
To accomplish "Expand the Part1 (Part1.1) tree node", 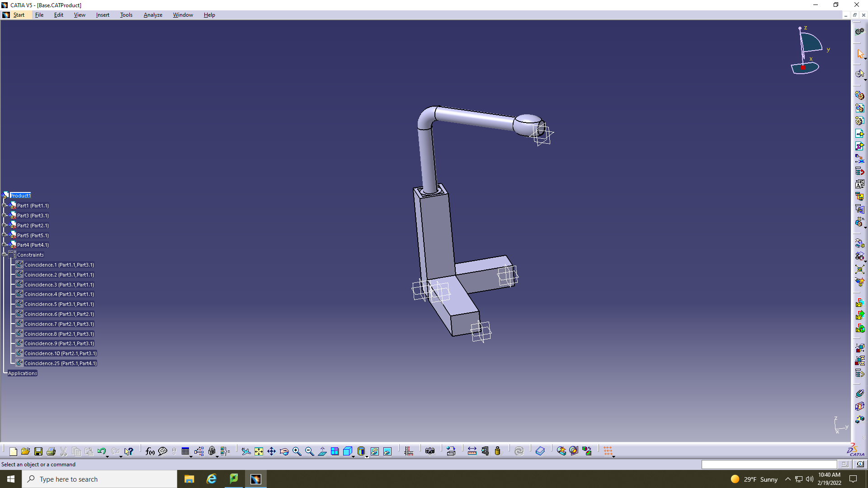I will [4, 206].
